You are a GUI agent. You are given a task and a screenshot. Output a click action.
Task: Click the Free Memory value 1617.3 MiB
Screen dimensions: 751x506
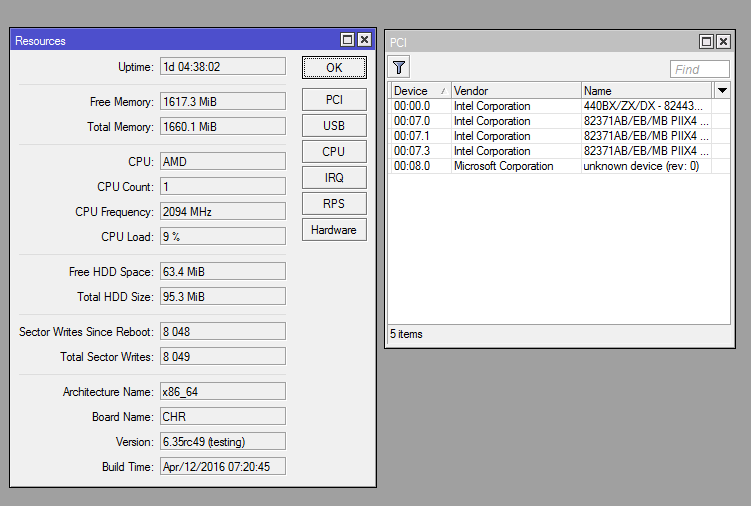[x=223, y=102]
